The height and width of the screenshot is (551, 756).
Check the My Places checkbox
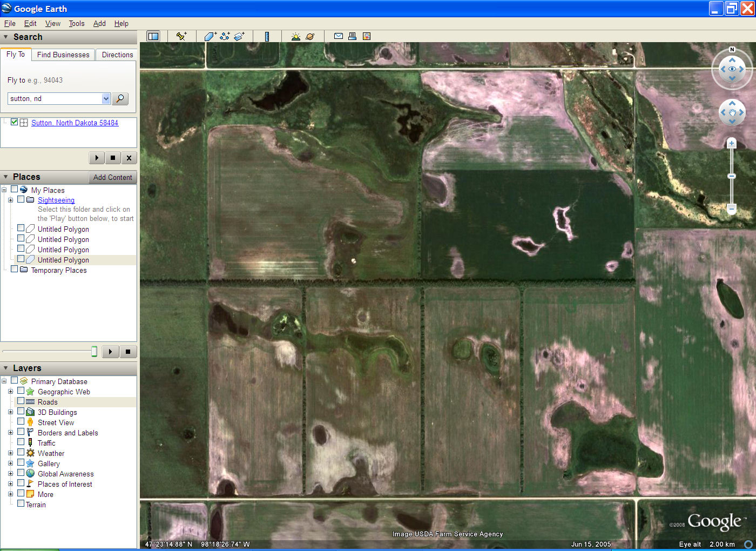coord(15,190)
